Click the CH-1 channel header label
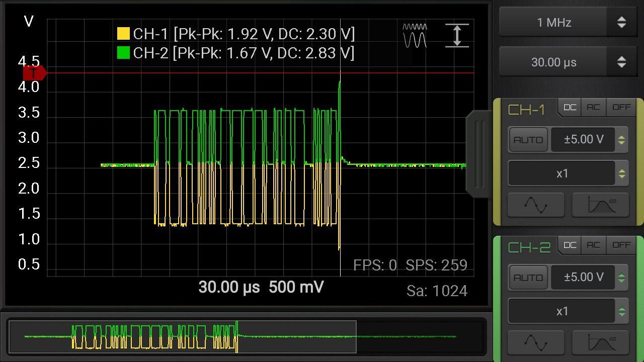The width and height of the screenshot is (644, 362). click(x=526, y=110)
